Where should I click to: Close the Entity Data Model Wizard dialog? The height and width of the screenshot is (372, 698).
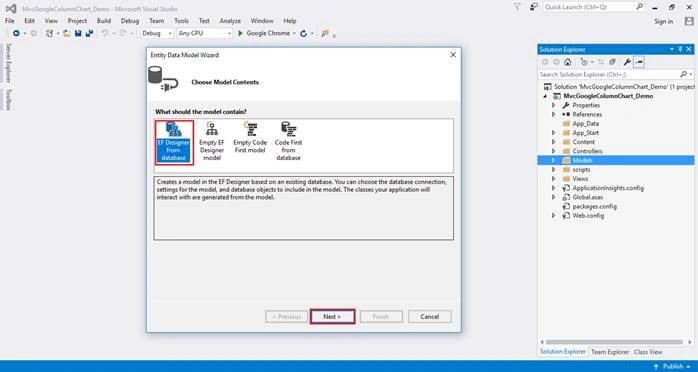[453, 55]
